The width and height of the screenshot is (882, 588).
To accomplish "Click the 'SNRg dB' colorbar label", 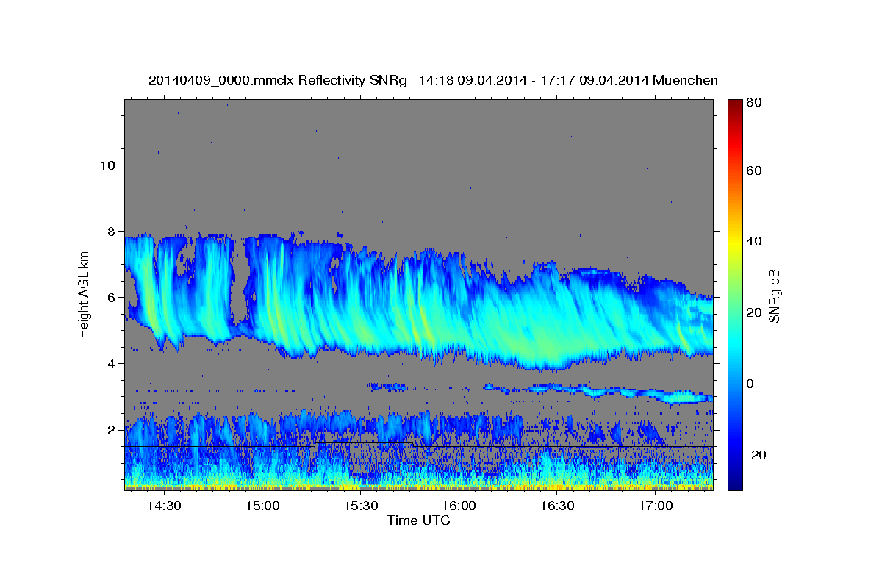I will pos(774,295).
